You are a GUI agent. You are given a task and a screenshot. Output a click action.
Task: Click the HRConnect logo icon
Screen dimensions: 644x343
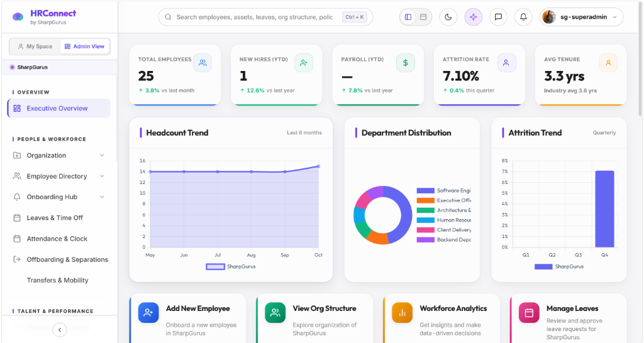18,17
